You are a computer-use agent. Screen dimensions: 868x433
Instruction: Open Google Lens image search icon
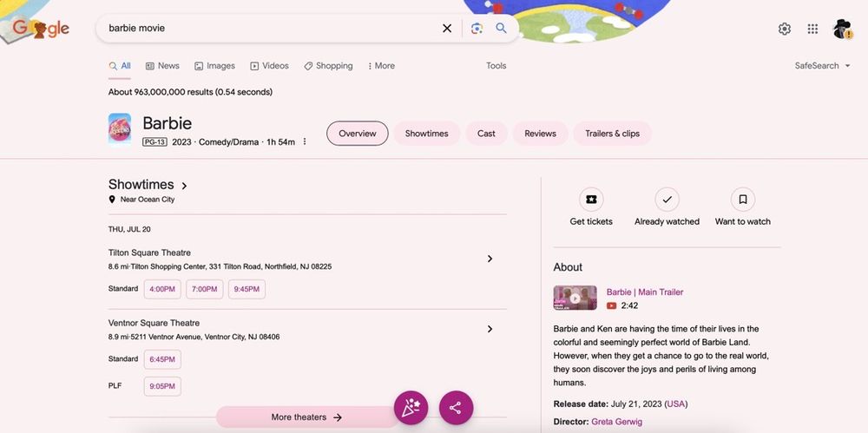477,29
